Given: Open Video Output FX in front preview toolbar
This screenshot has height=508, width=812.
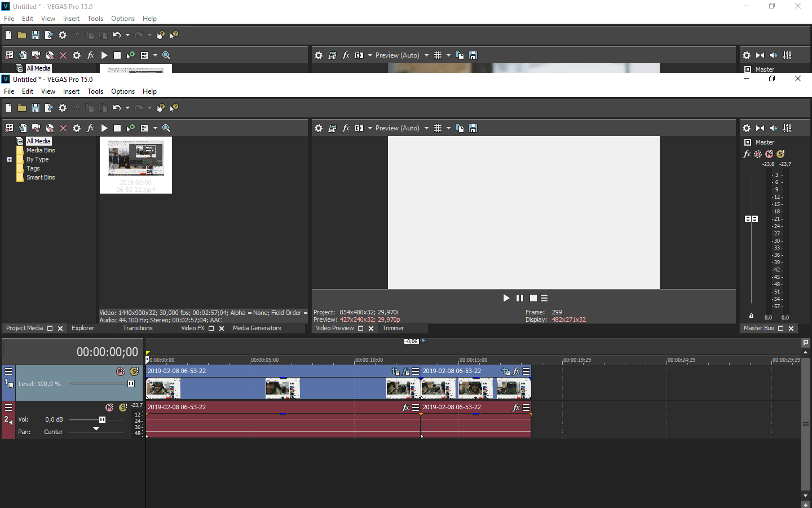Looking at the screenshot, I should pos(346,128).
